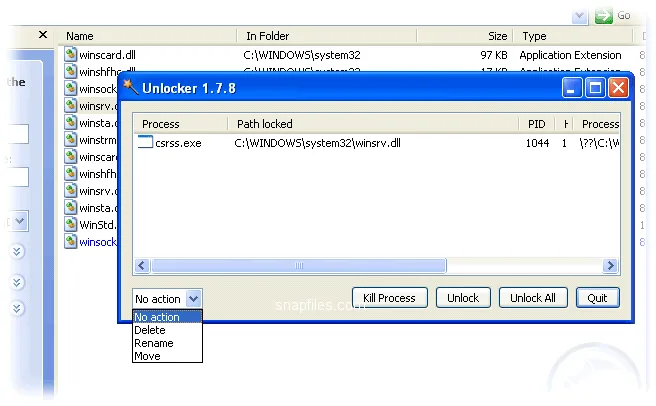Select the csrss.exe process row text
Image resolution: width=656 pixels, height=406 pixels.
178,143
